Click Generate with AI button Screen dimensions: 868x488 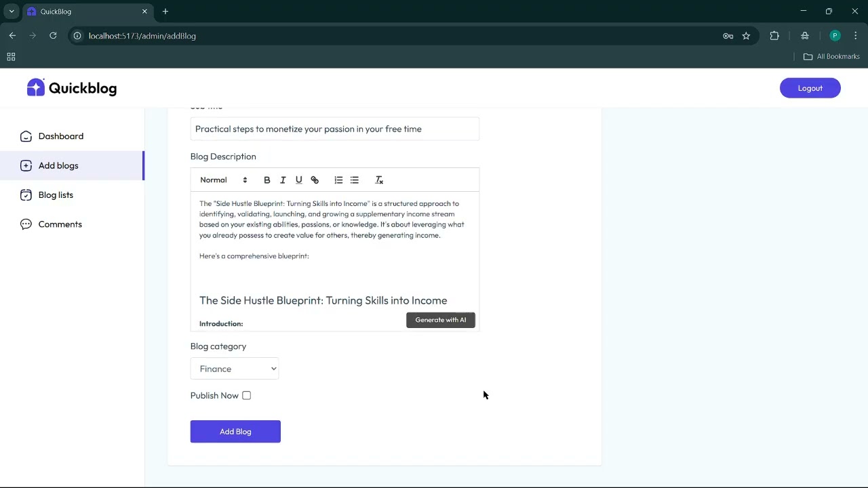pyautogui.click(x=441, y=320)
